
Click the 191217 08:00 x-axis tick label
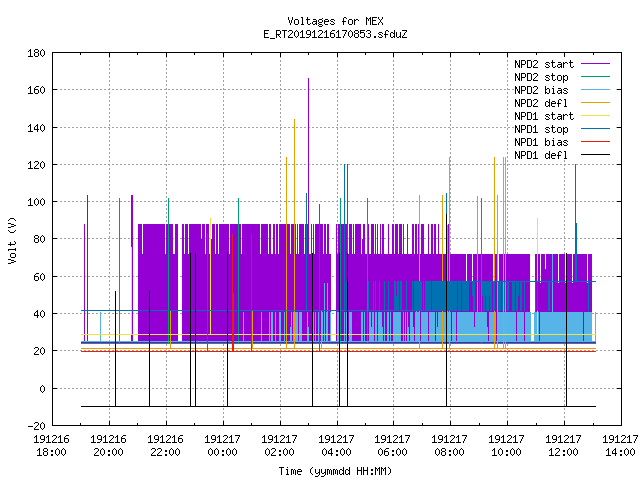(449, 446)
